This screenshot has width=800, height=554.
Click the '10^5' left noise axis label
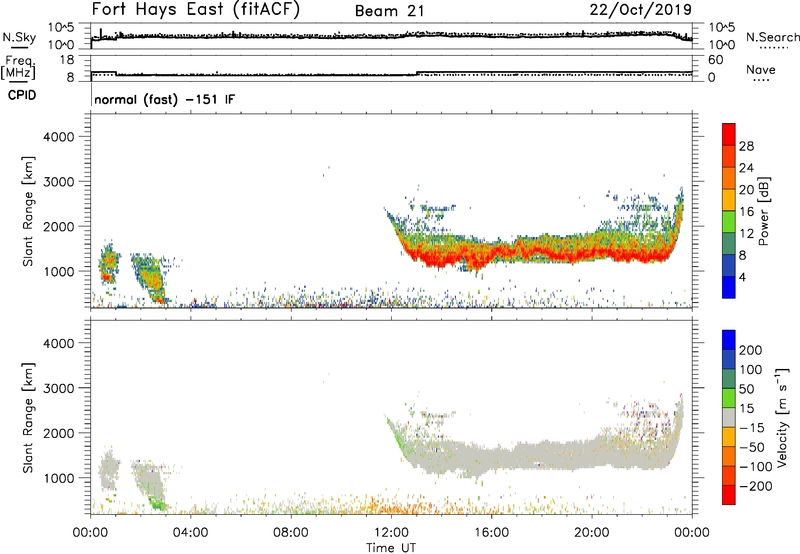pyautogui.click(x=61, y=28)
